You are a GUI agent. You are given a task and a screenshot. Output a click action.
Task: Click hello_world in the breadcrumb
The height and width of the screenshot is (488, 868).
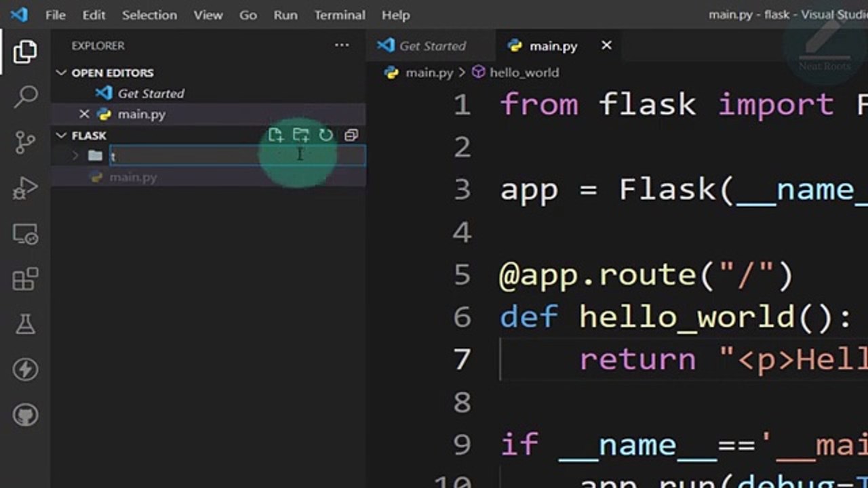pos(524,73)
